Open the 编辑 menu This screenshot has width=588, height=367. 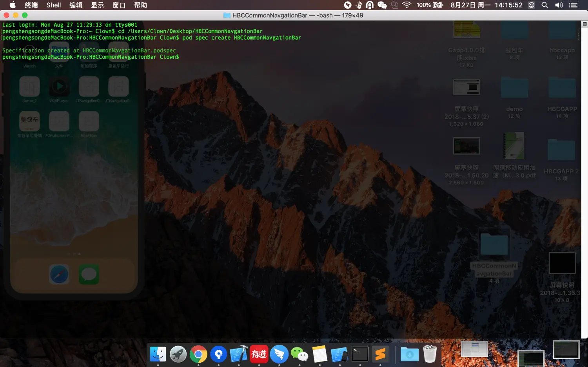pos(76,5)
